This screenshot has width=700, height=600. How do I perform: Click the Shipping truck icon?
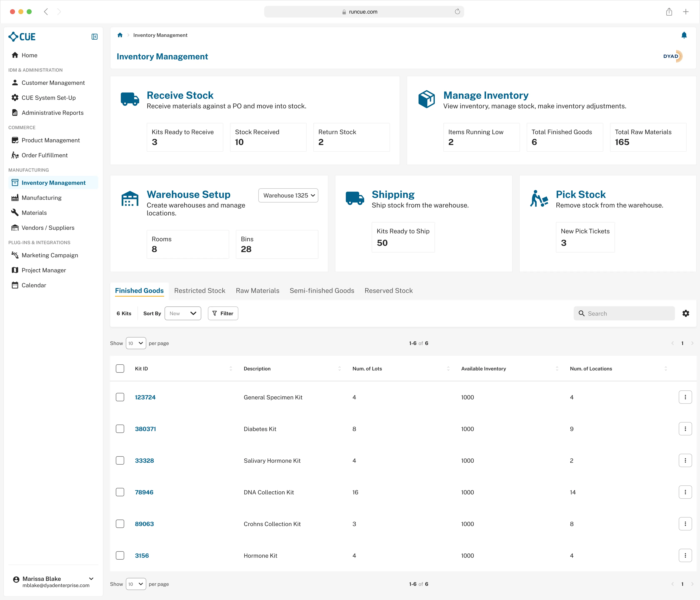click(355, 198)
